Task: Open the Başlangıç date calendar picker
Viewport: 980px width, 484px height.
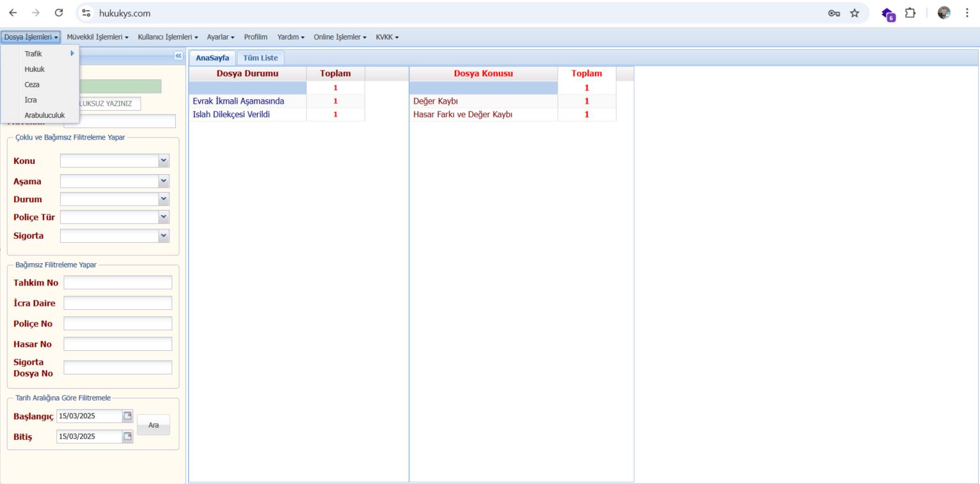Action: tap(127, 416)
